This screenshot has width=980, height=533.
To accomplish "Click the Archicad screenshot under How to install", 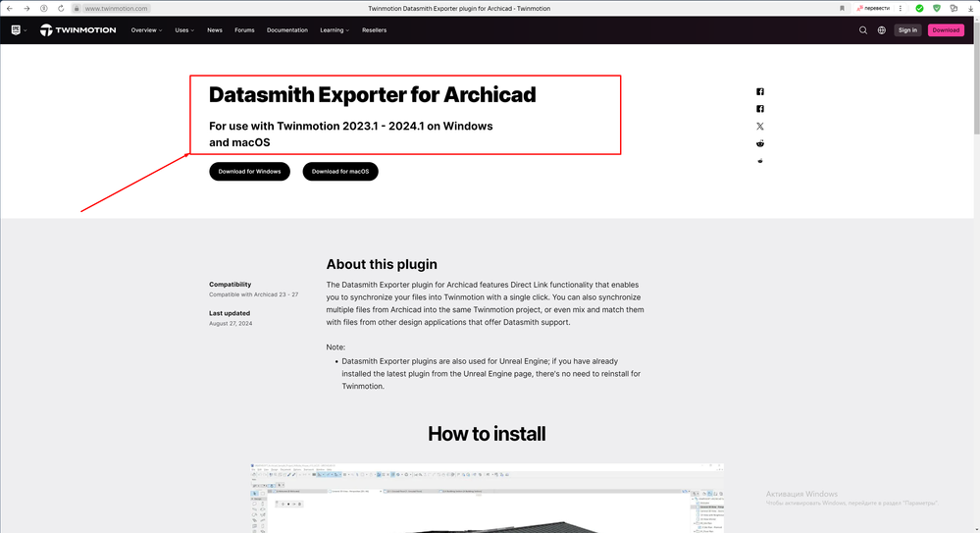I will coord(487,498).
